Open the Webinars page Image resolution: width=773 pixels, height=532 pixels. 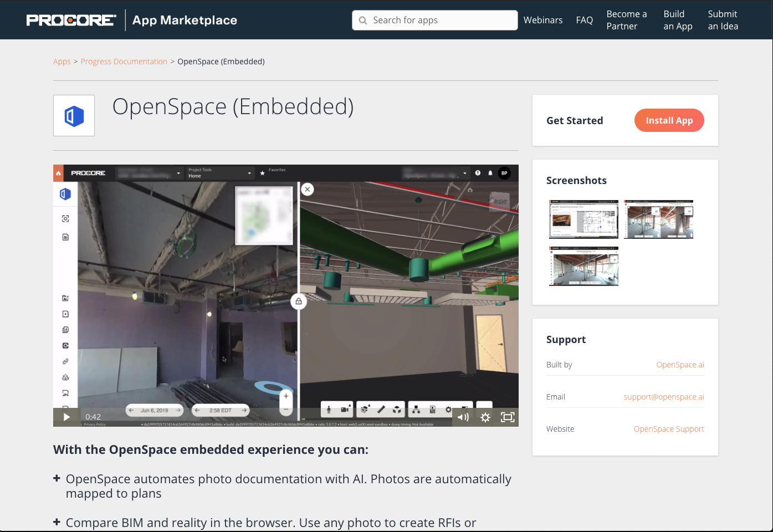543,20
